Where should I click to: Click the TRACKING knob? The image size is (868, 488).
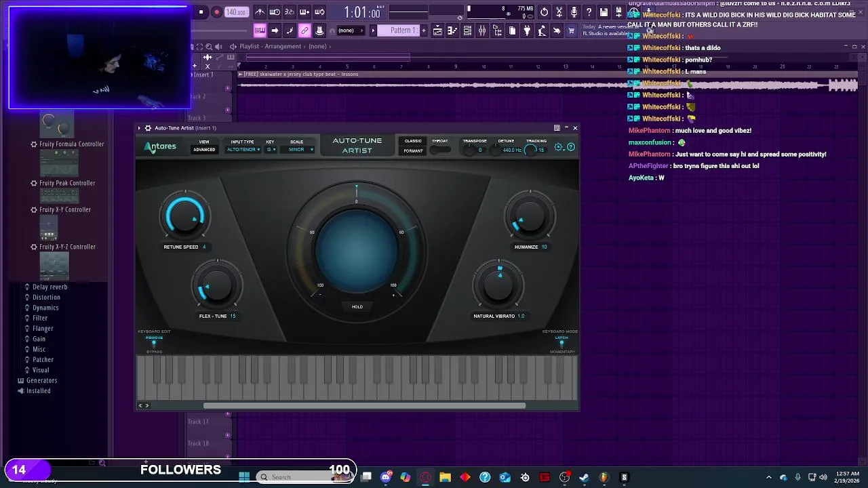tap(531, 150)
